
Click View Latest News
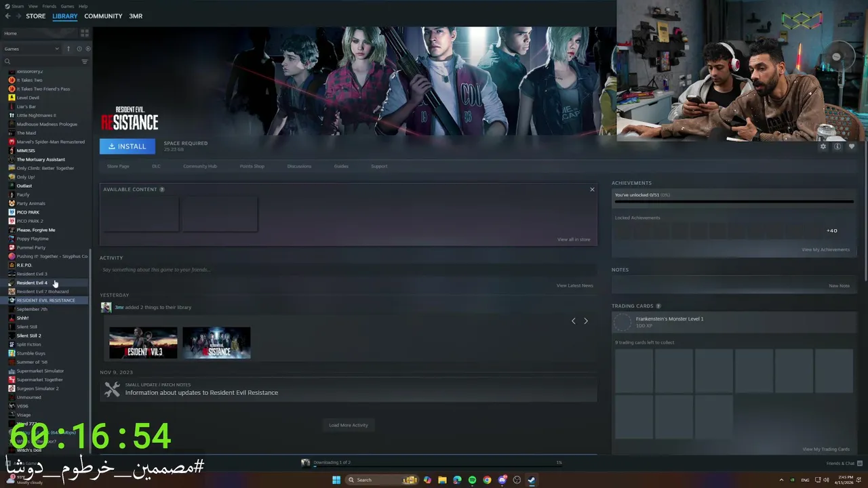tap(574, 285)
